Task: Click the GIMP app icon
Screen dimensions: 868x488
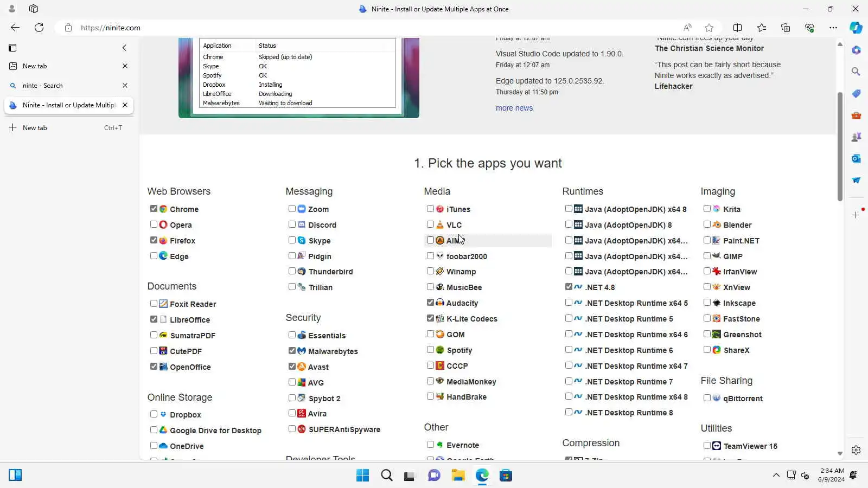Action: (717, 256)
